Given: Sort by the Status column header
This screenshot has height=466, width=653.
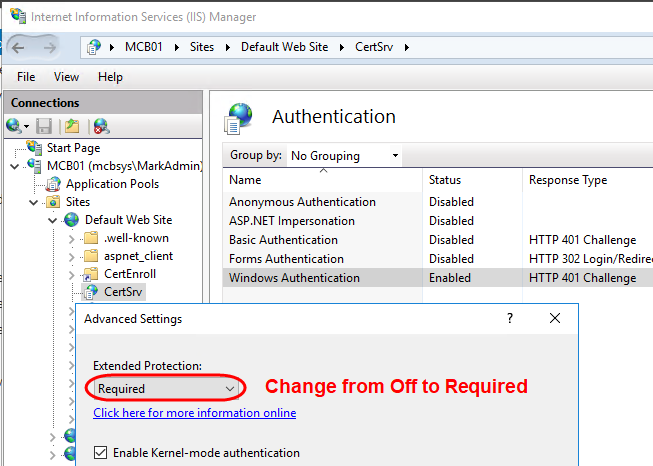Looking at the screenshot, I should [472, 179].
